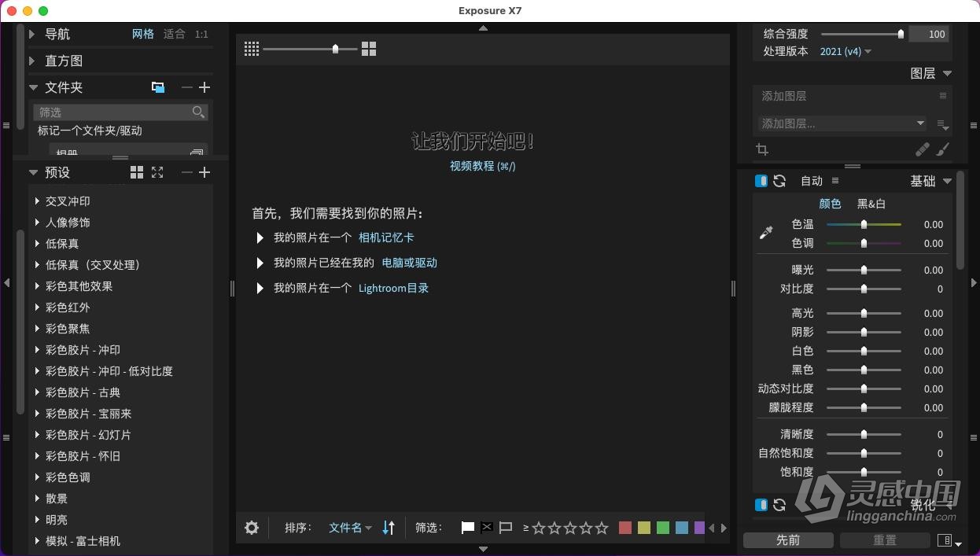This screenshot has width=980, height=556.
Task: Expand the 彩色红外 preset group
Action: tap(38, 307)
